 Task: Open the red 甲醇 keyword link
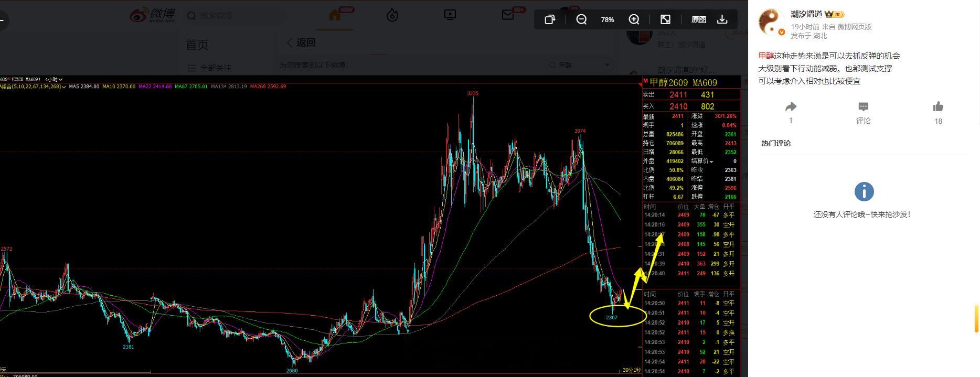coord(766,56)
